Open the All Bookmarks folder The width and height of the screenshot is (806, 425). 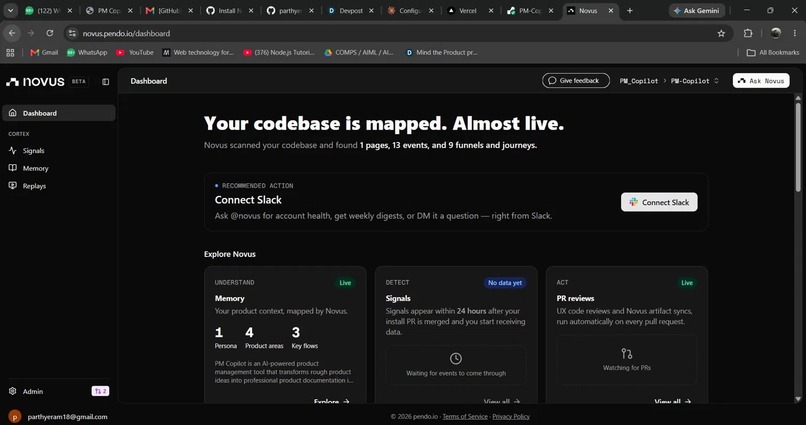773,52
